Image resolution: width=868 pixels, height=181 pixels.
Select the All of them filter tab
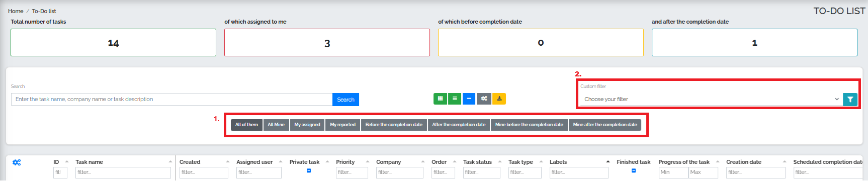246,125
